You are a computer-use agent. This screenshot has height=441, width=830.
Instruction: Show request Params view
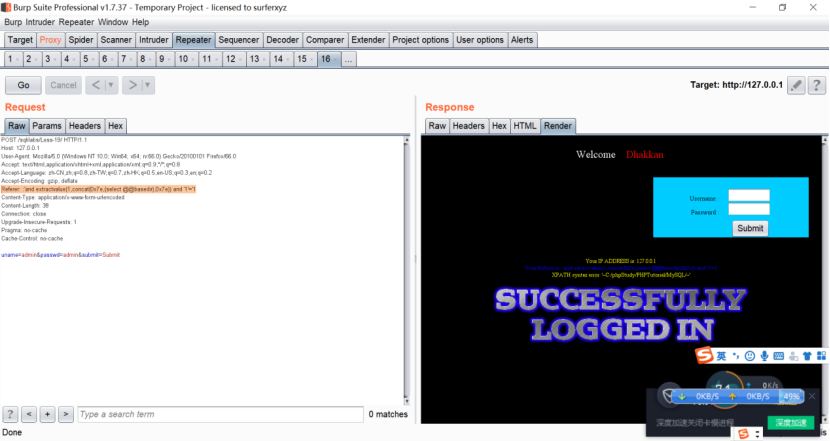point(47,126)
